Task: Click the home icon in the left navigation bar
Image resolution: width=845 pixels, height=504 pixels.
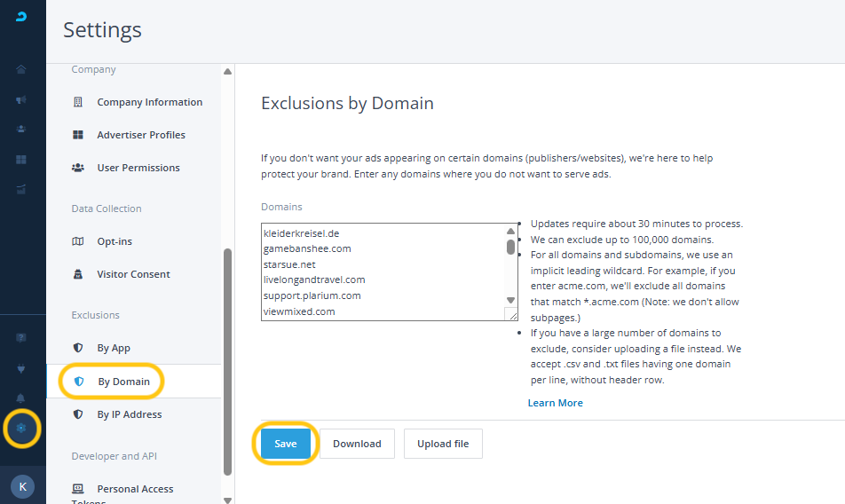Action: click(21, 70)
